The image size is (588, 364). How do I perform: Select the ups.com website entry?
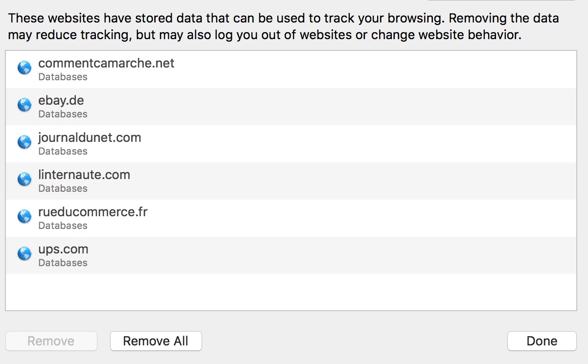(291, 255)
